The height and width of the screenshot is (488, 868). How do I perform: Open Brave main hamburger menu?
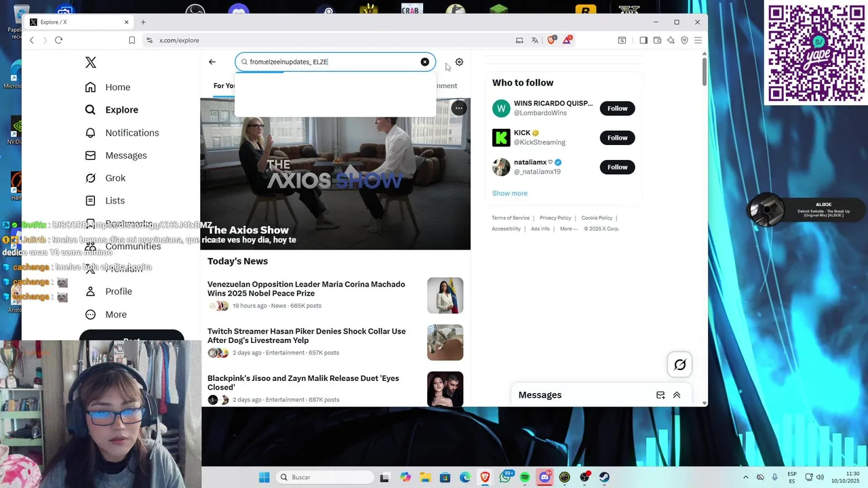tap(698, 40)
